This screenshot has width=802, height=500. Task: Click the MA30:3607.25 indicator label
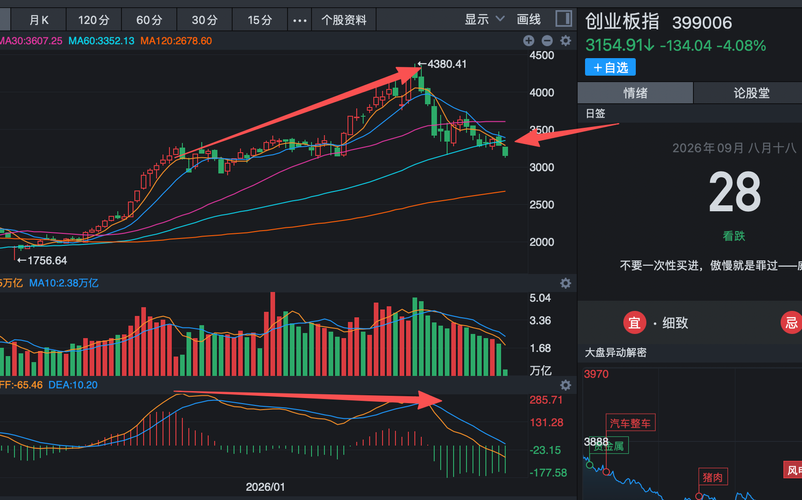pos(31,41)
